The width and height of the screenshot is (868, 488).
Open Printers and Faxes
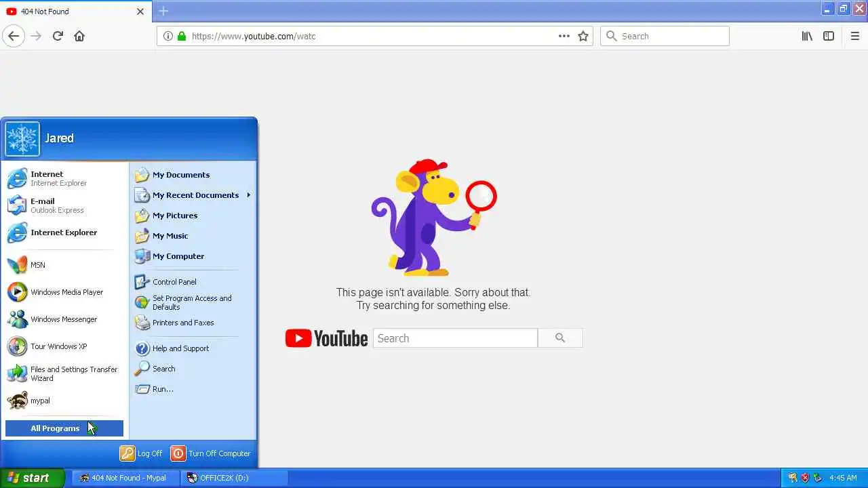click(x=193, y=323)
